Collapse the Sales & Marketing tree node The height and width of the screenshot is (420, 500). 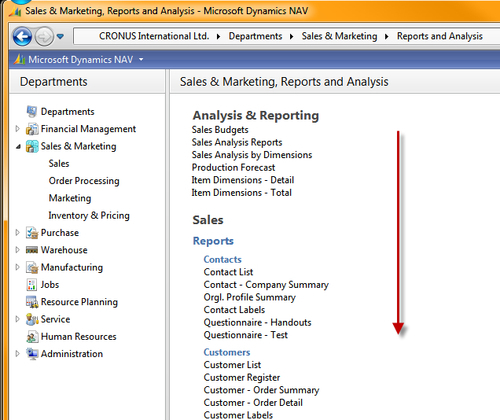tap(18, 146)
